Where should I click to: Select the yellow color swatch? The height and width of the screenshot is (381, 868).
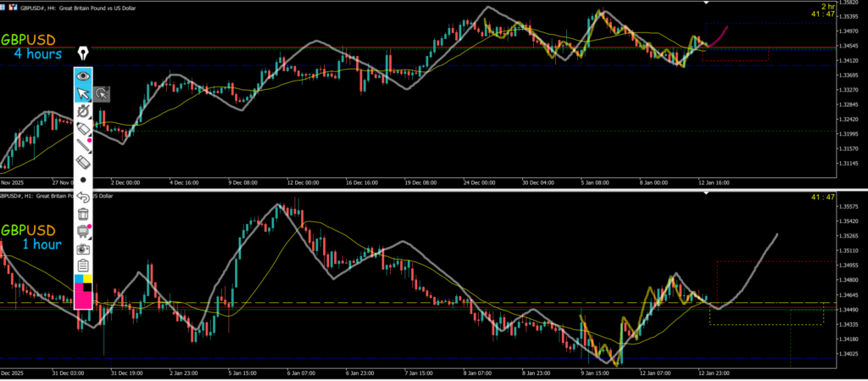[87, 279]
